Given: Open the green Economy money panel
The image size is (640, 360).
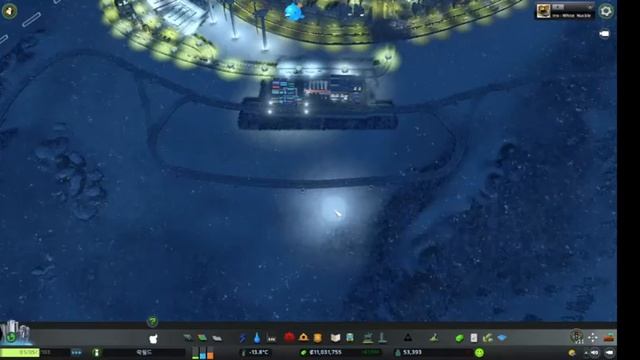Looking at the screenshot, I should pos(460,338).
